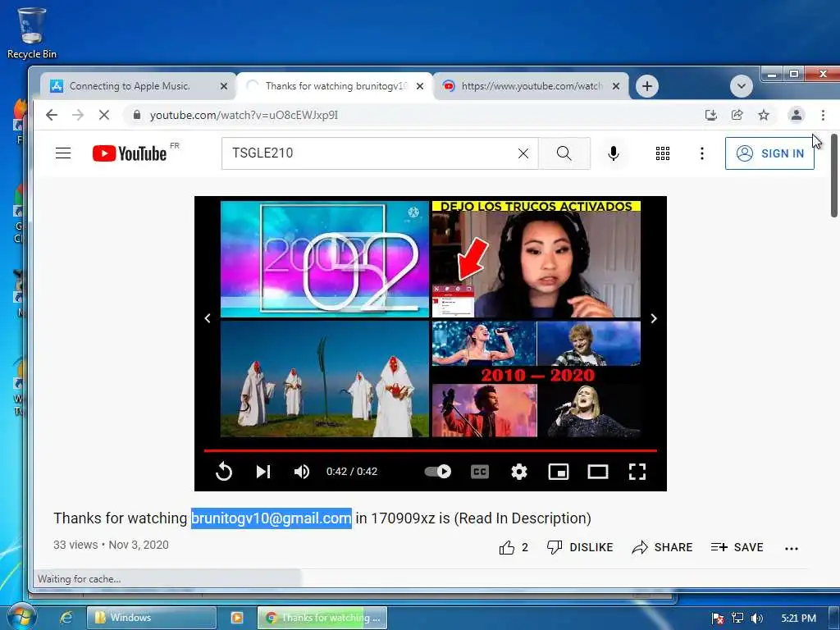This screenshot has width=840, height=630.
Task: Open YouTube settings three-dot menu
Action: pyautogui.click(x=702, y=153)
